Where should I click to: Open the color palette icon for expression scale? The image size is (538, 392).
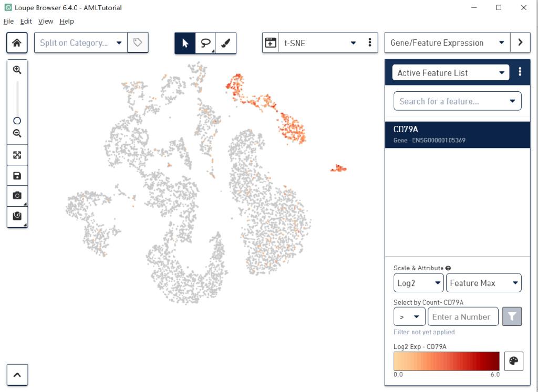click(x=514, y=361)
